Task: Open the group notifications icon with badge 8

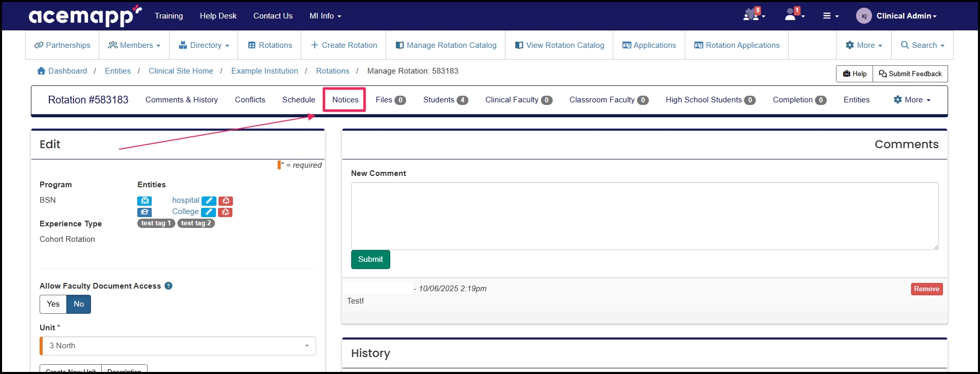Action: click(753, 15)
